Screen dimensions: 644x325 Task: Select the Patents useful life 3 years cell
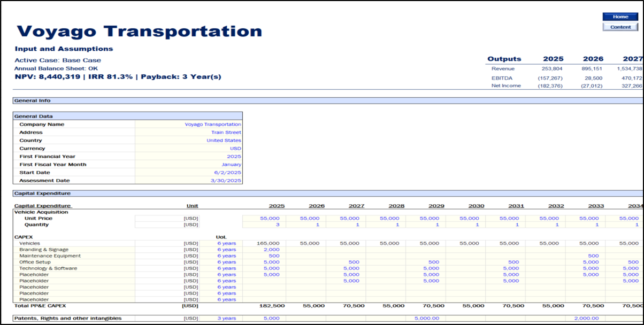click(x=221, y=319)
